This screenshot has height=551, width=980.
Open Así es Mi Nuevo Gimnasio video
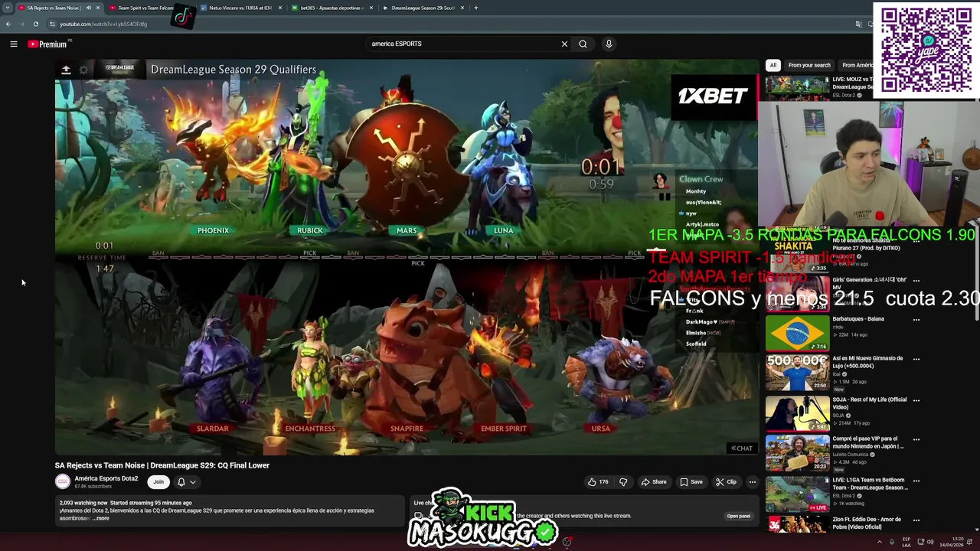(797, 372)
